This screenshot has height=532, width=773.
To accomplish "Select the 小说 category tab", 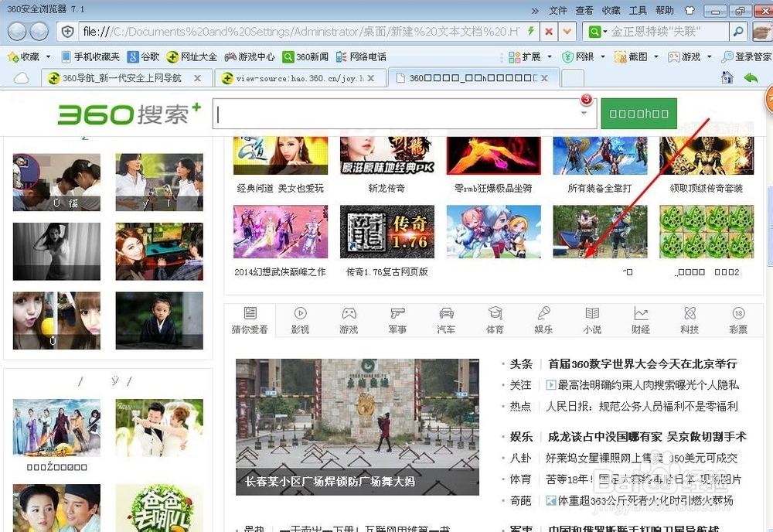I will click(x=592, y=320).
